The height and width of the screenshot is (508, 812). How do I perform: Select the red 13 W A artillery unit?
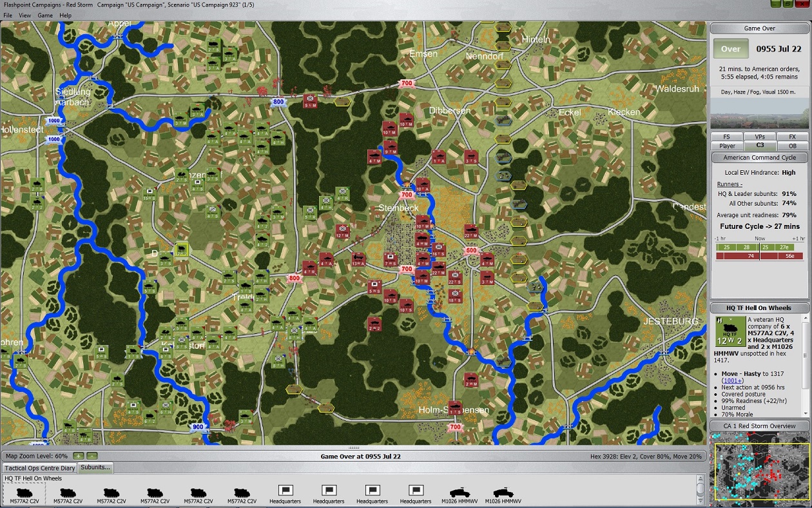tap(358, 259)
